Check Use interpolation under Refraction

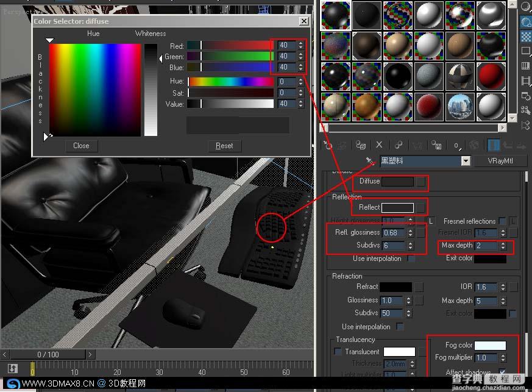pyautogui.click(x=400, y=327)
